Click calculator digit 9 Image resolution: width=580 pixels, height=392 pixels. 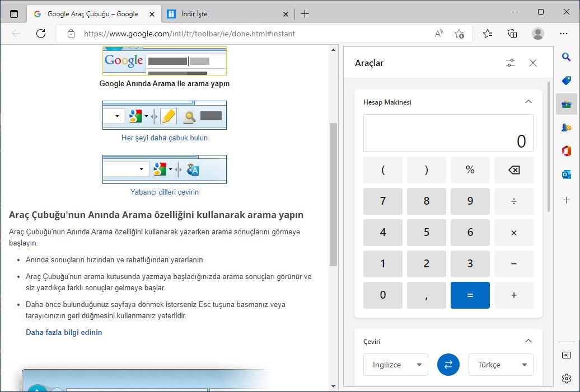pyautogui.click(x=470, y=201)
